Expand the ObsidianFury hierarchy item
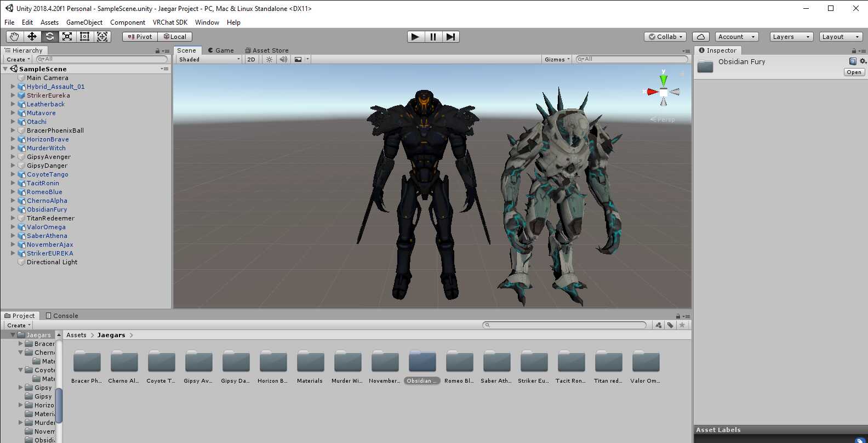Screen dimensions: 868x443 tap(13, 209)
